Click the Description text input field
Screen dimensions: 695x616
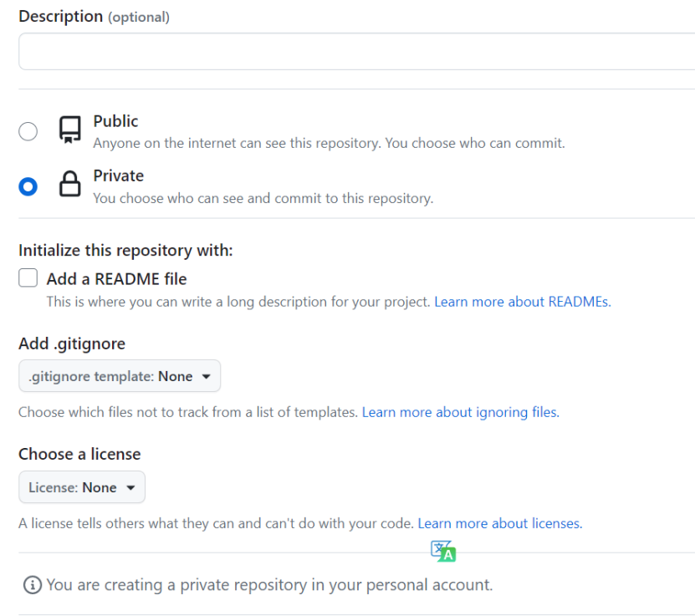[355, 52]
